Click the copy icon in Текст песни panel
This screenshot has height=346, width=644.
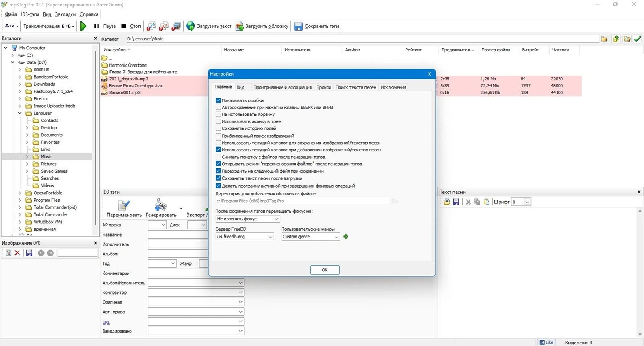[x=477, y=202]
